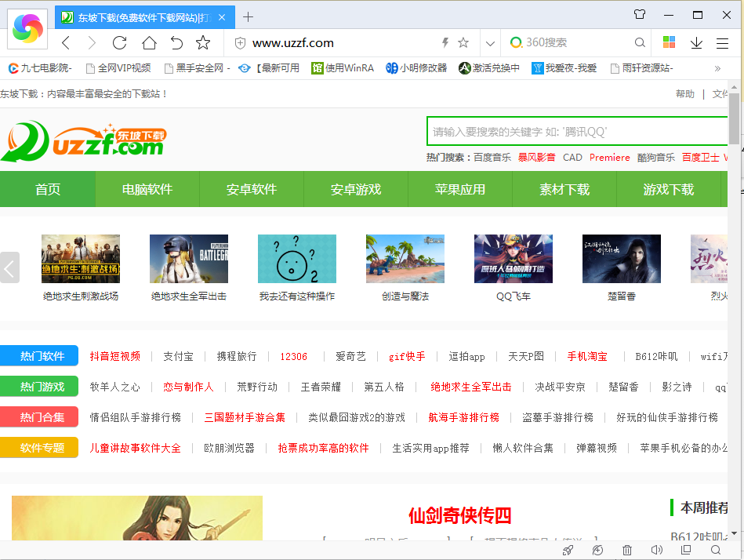
Task: Open 仙剑奇侠传四 headline
Action: point(459,515)
